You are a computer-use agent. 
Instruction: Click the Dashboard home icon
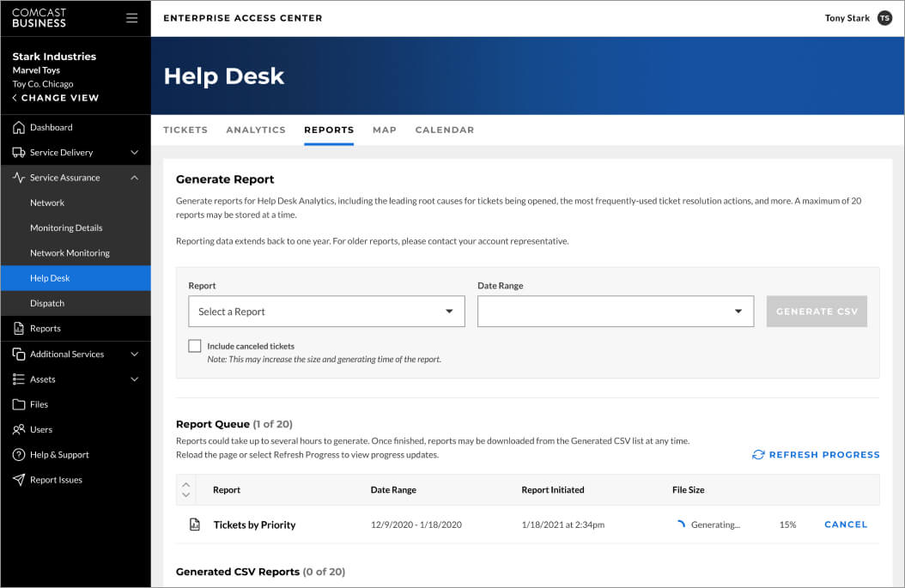(x=19, y=128)
